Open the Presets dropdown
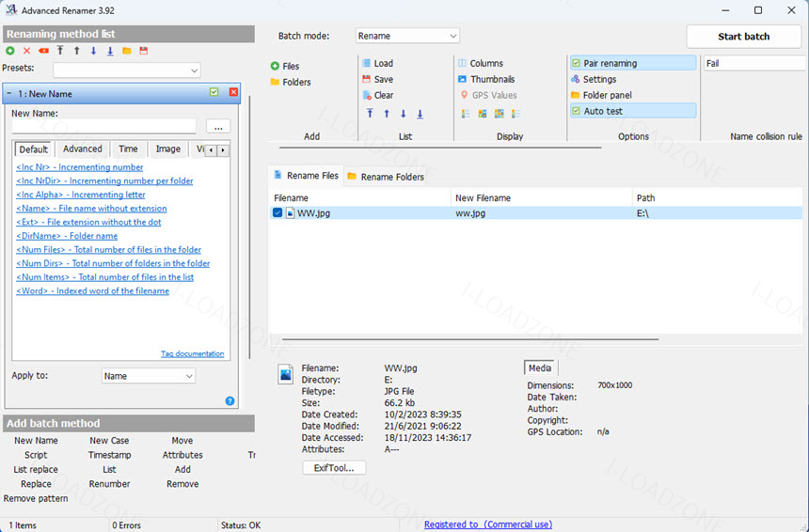The width and height of the screenshot is (809, 532). tap(127, 70)
